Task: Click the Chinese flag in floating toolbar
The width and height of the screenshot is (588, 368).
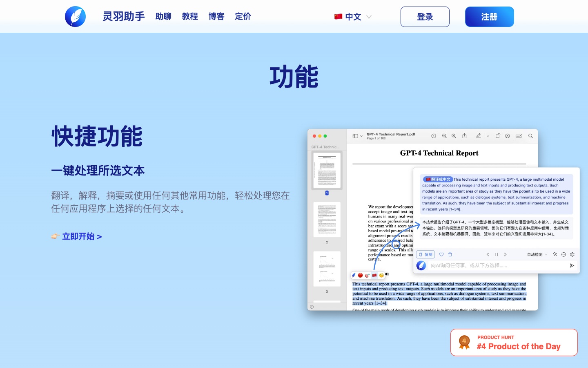Action: point(374,275)
